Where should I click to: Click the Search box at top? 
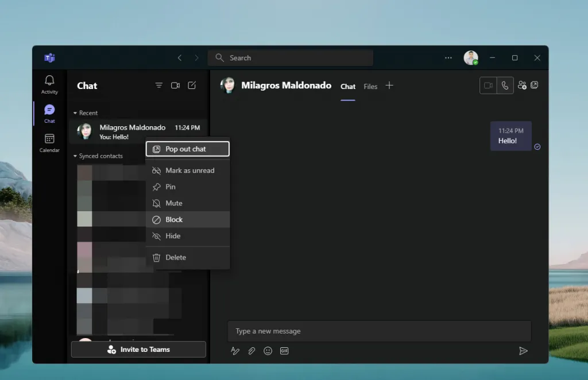coord(291,58)
